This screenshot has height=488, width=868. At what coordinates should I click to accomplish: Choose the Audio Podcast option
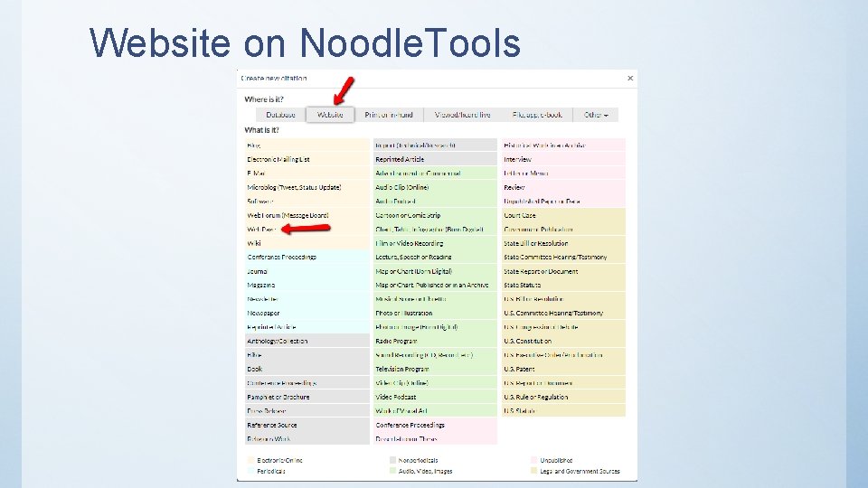(435, 202)
